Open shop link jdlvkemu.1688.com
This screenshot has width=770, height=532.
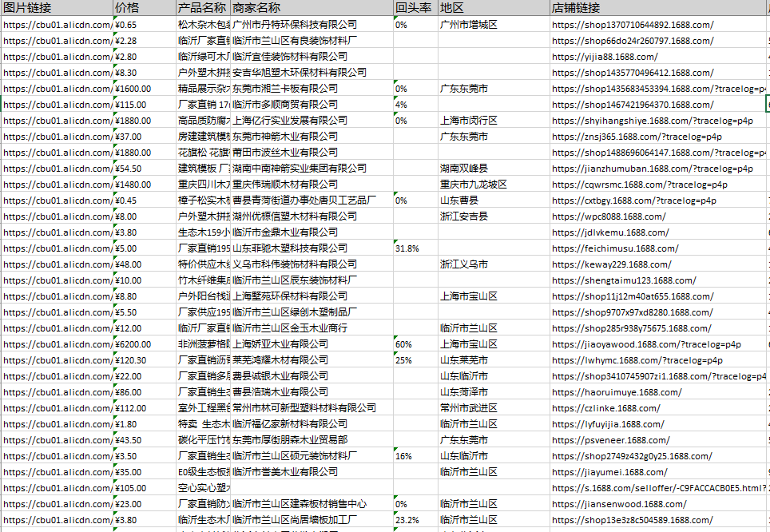click(610, 232)
